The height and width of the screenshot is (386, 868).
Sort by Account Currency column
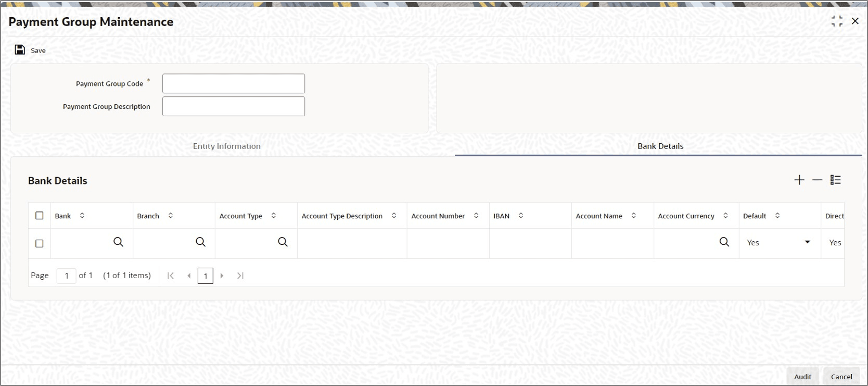[726, 216]
